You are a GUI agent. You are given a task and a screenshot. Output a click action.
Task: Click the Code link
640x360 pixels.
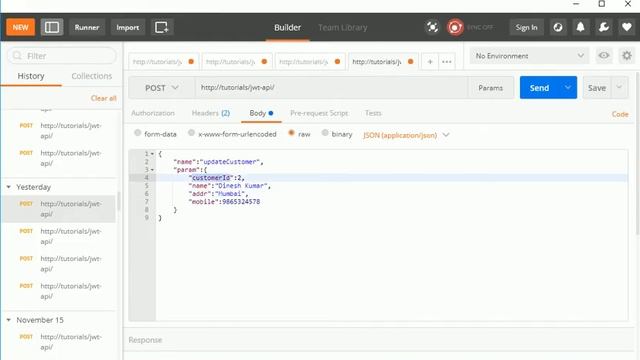coord(620,114)
